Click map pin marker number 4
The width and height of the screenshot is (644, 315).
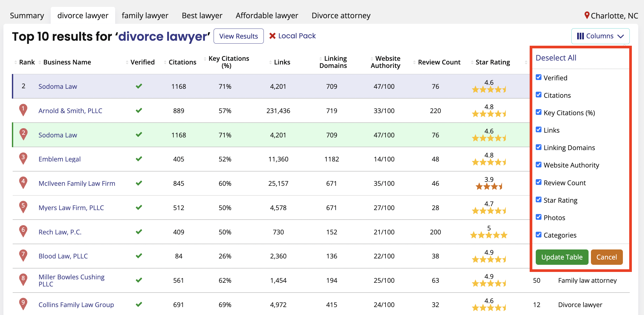pyautogui.click(x=23, y=182)
